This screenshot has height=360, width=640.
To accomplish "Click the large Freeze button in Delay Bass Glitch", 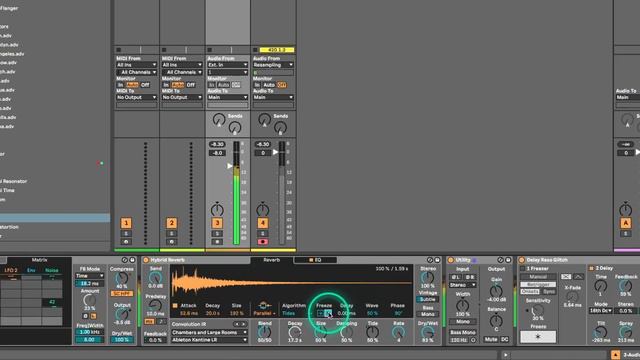I will pos(538,337).
